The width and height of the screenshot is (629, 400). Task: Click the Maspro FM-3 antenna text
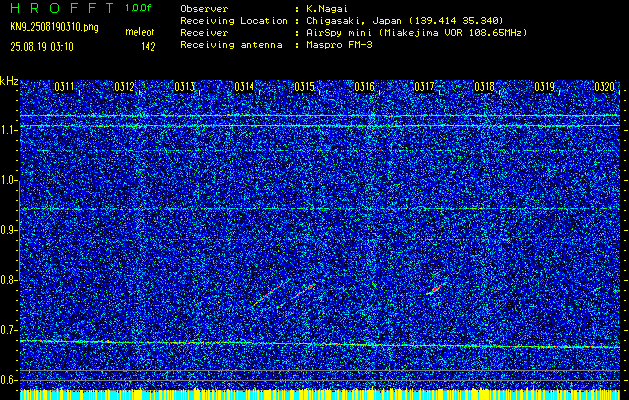[339, 45]
